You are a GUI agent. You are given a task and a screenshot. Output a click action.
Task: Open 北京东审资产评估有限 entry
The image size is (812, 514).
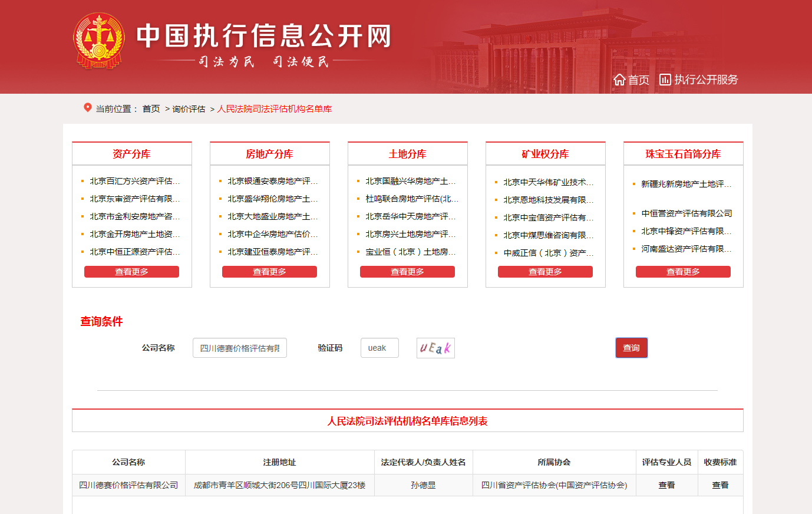tap(135, 199)
